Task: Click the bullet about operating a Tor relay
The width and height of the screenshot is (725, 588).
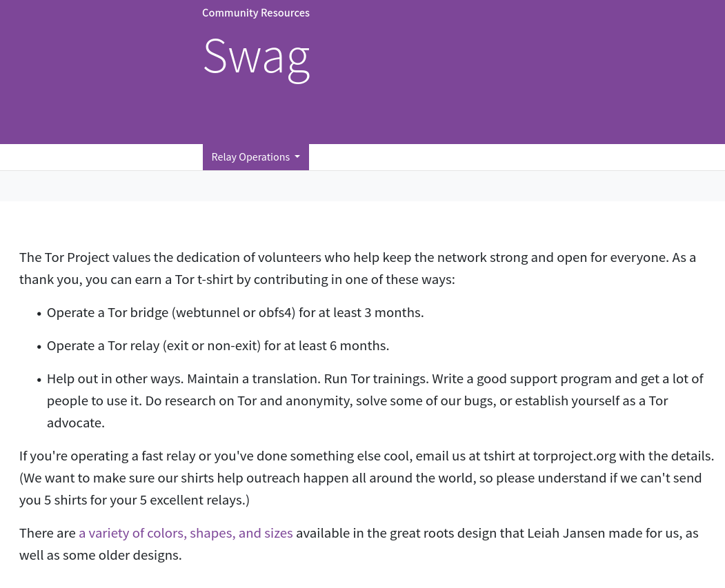Action: [218, 345]
